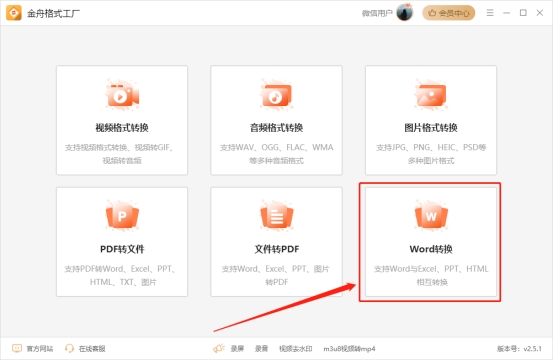554x360 pixels.
Task: Click the 微信用户 username text
Action: coord(377,13)
